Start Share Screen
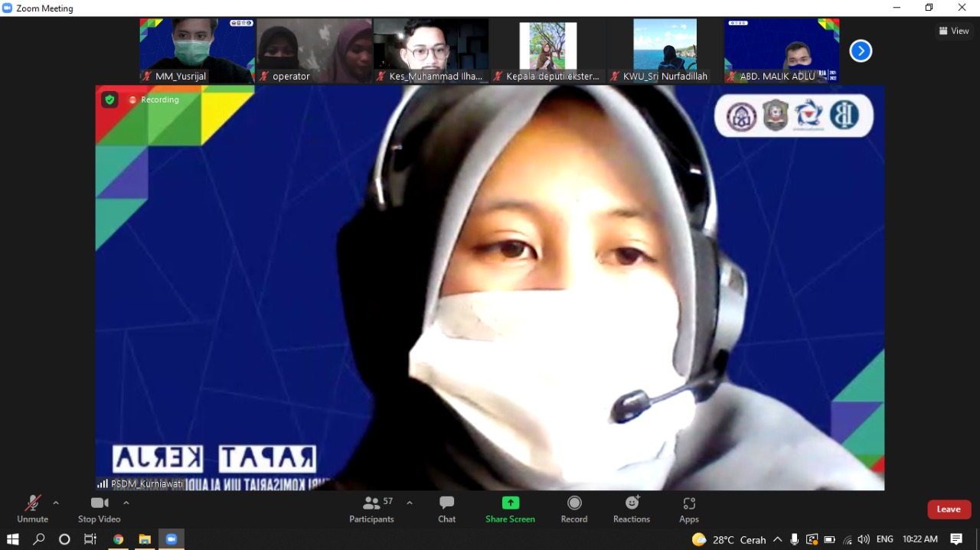 510,509
